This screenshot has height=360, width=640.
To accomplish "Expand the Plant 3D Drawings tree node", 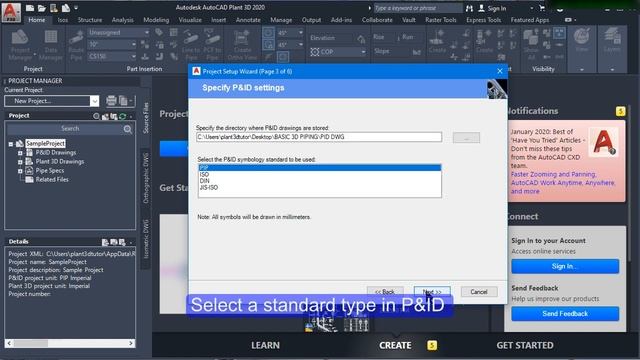I will point(20,162).
